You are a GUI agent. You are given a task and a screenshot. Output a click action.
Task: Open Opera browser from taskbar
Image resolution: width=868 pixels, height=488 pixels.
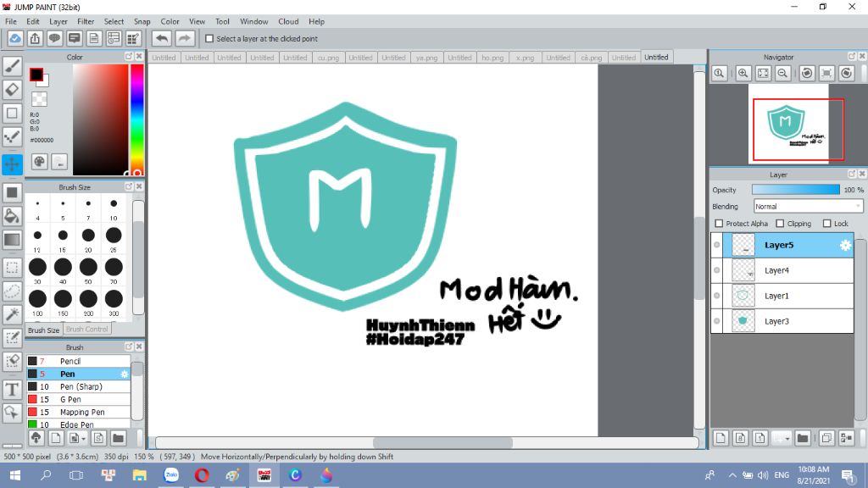202,475
